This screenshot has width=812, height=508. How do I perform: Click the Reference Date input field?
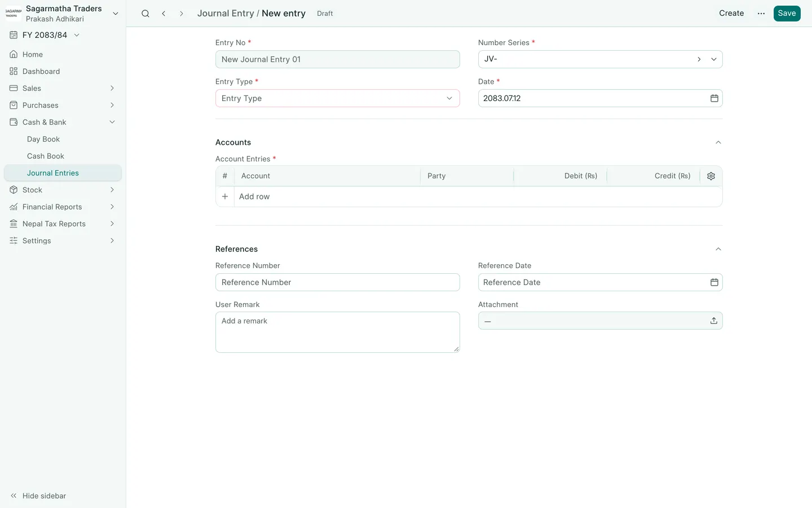pyautogui.click(x=600, y=282)
